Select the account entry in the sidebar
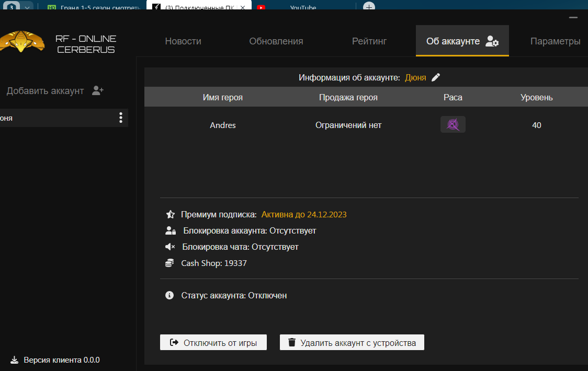Screen dimensions: 588x371 click(x=64, y=118)
